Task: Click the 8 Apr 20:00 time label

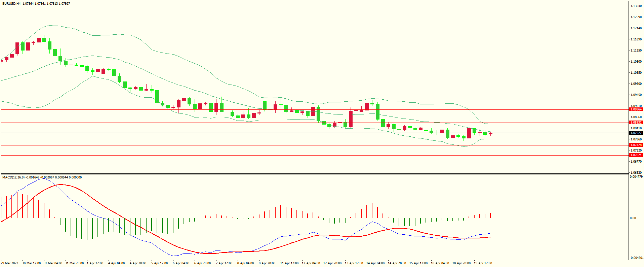Action: click(267, 263)
